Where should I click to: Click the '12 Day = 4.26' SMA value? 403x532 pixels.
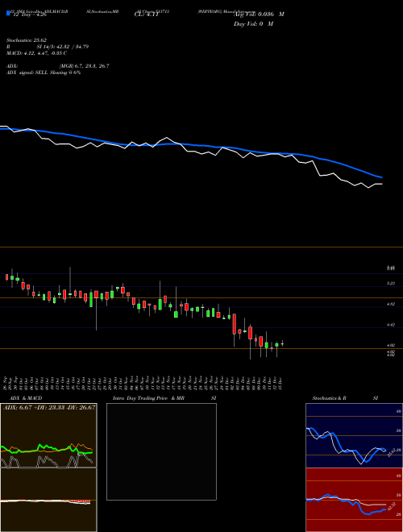(x=29, y=15)
